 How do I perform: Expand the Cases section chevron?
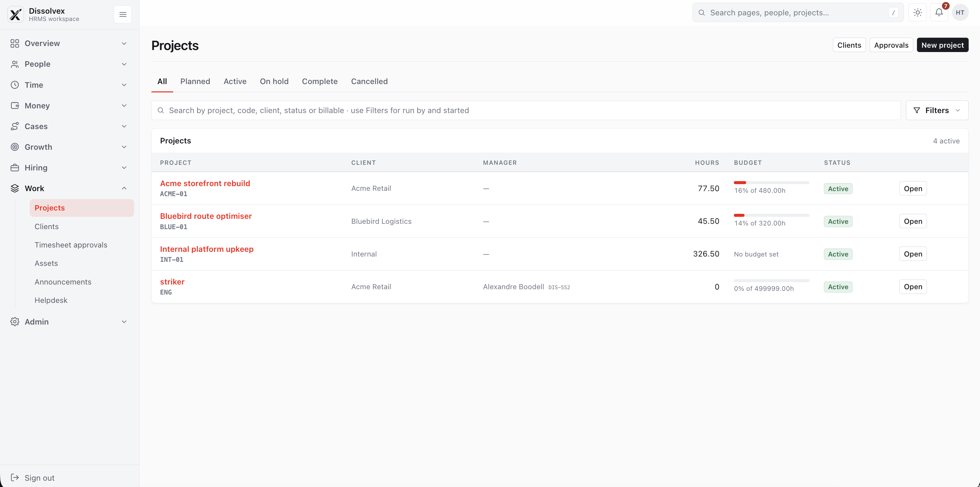pos(124,126)
